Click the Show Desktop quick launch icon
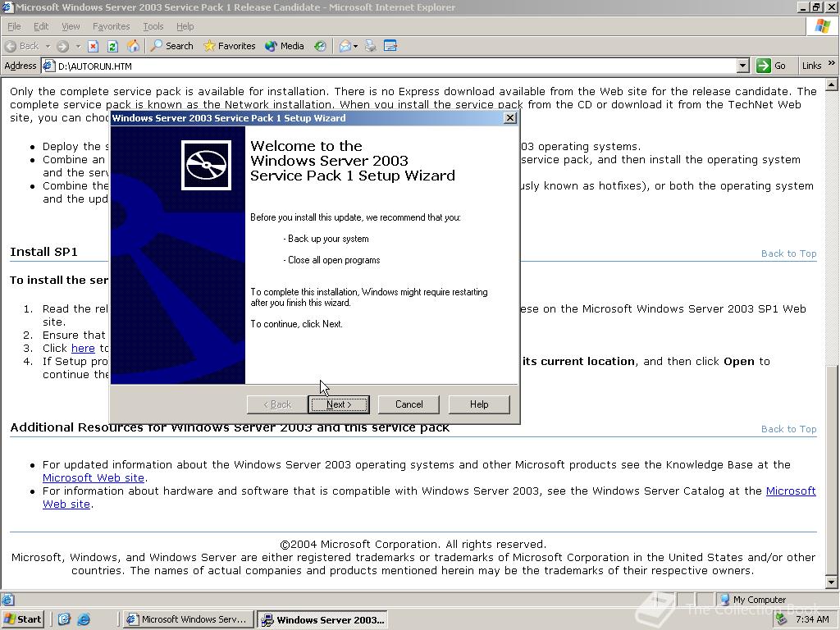This screenshot has width=840, height=630. point(64,619)
